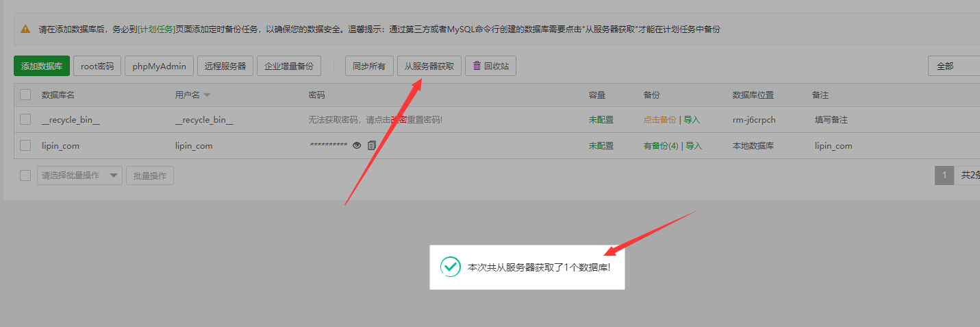Viewport: 980px width, 327px height.
Task: Click the success message 本次共从服务器获取了1个数据库
Action: coord(538,267)
